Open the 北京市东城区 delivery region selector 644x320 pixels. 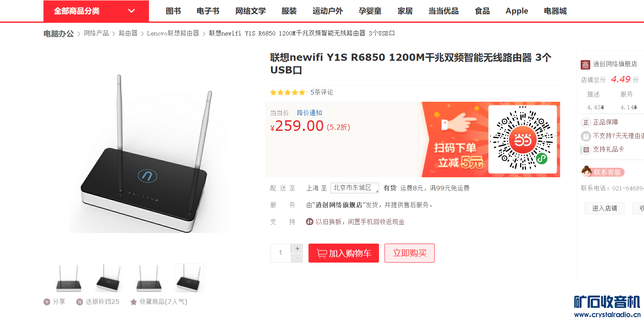[354, 188]
